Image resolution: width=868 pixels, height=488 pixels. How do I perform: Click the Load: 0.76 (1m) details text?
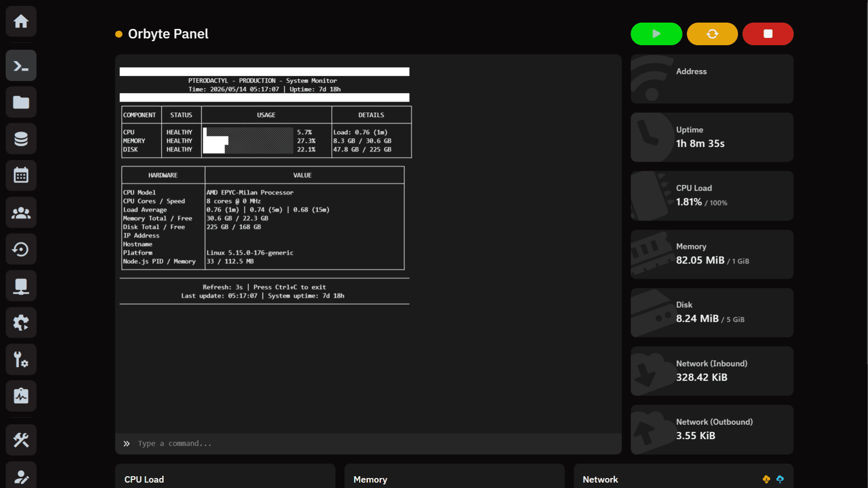[x=360, y=132]
